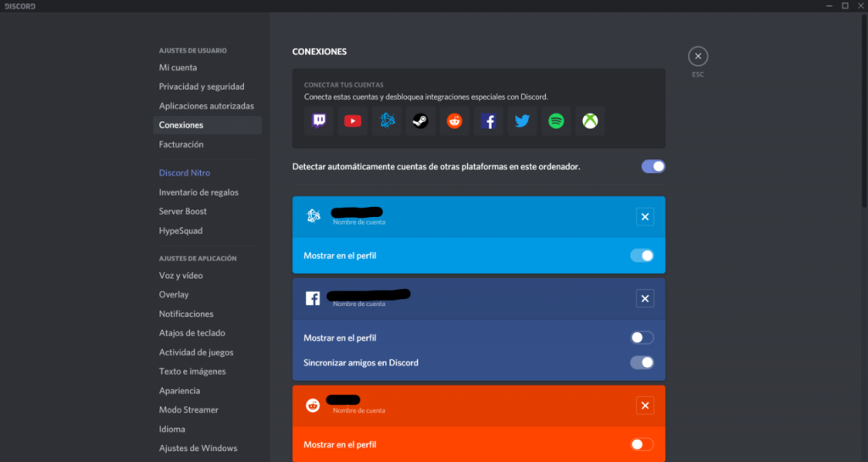
Task: Turn off Sincronizar amigos en Discord
Action: (642, 363)
